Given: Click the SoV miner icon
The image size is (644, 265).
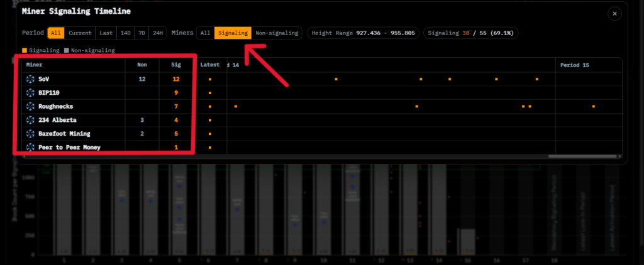Looking at the screenshot, I should click(x=30, y=78).
